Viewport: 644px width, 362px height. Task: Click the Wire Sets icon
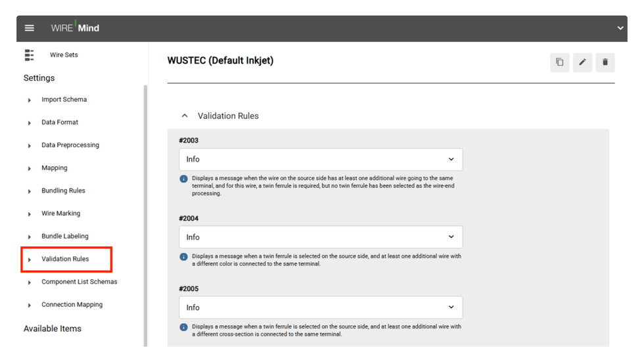[x=29, y=55]
